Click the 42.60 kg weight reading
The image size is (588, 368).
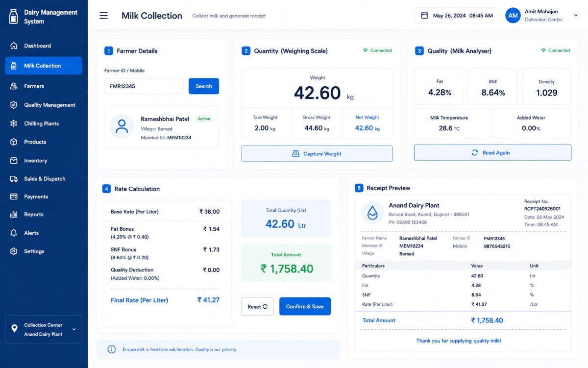(323, 93)
